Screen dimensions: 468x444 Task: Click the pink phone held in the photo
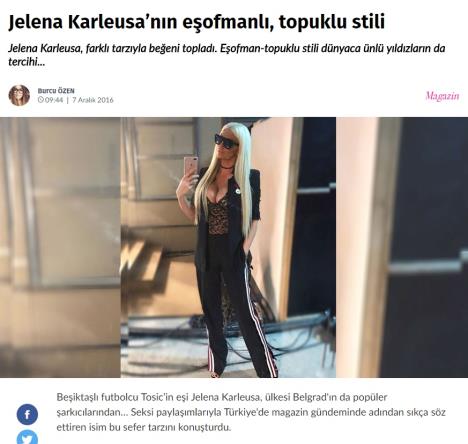pos(191,167)
